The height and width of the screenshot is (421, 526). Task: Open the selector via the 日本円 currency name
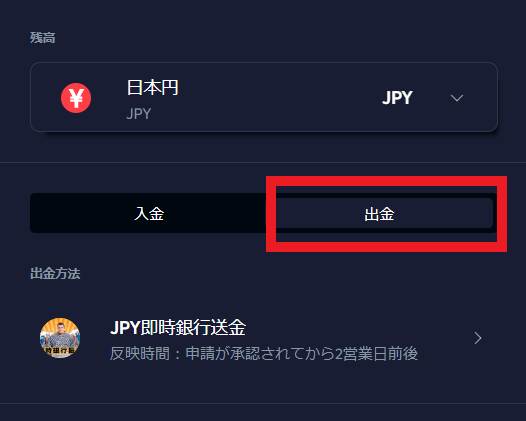pyautogui.click(x=153, y=88)
